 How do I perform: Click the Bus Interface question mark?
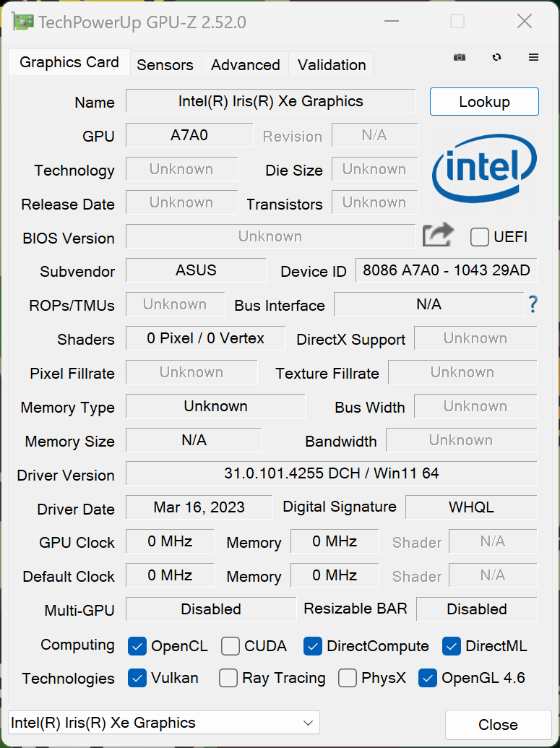pos(533,304)
